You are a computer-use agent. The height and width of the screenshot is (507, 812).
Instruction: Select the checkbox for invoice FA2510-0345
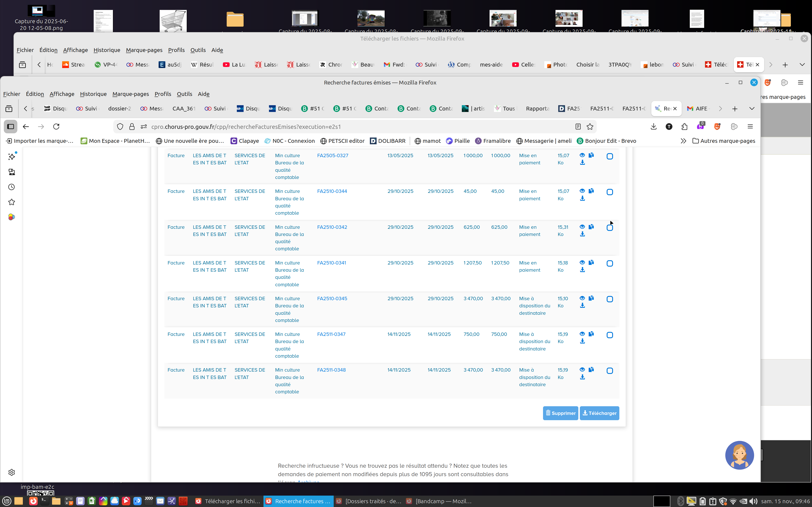click(610, 299)
